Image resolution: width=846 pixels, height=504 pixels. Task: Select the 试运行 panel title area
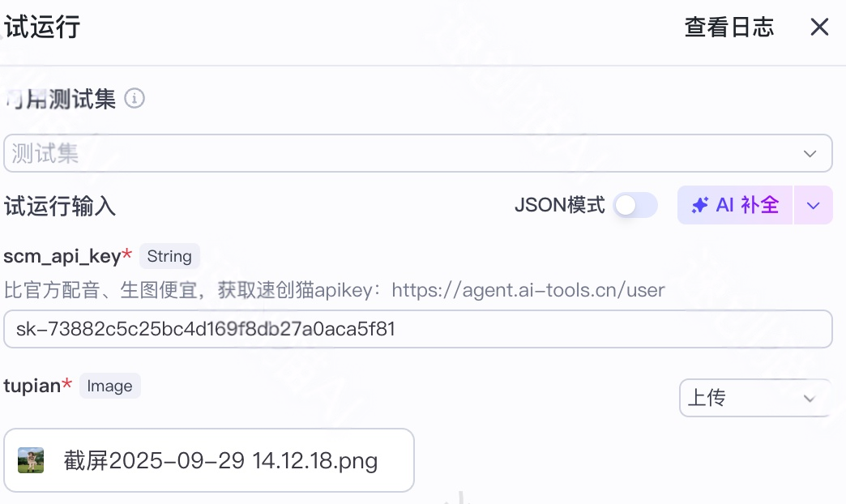click(x=41, y=27)
